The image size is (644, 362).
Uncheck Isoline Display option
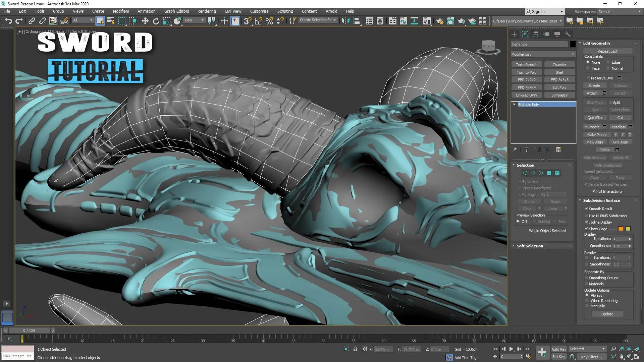coord(587,222)
